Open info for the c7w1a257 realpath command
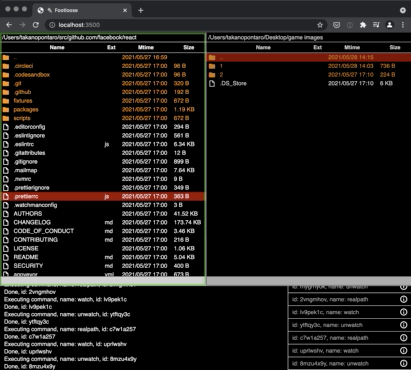This screenshot has width=411, height=370. tap(403, 338)
